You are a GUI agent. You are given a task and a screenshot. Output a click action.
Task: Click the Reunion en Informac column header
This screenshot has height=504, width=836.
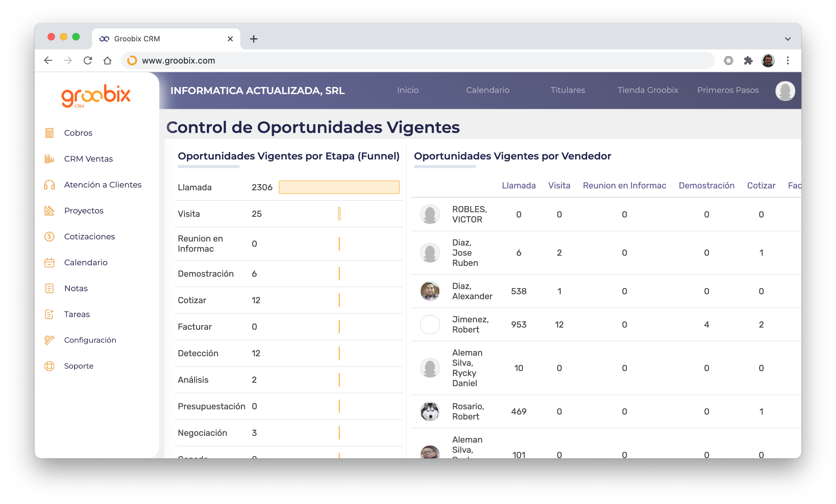coord(624,185)
